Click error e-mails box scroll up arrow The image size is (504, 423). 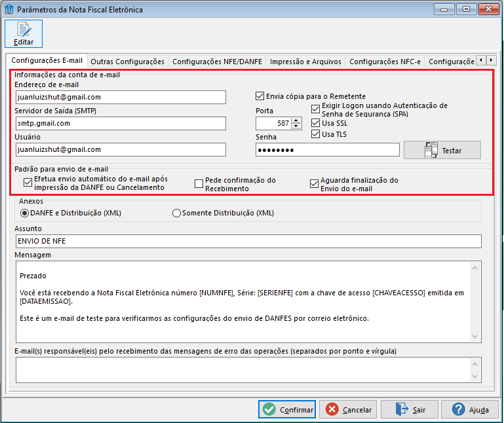[475, 364]
